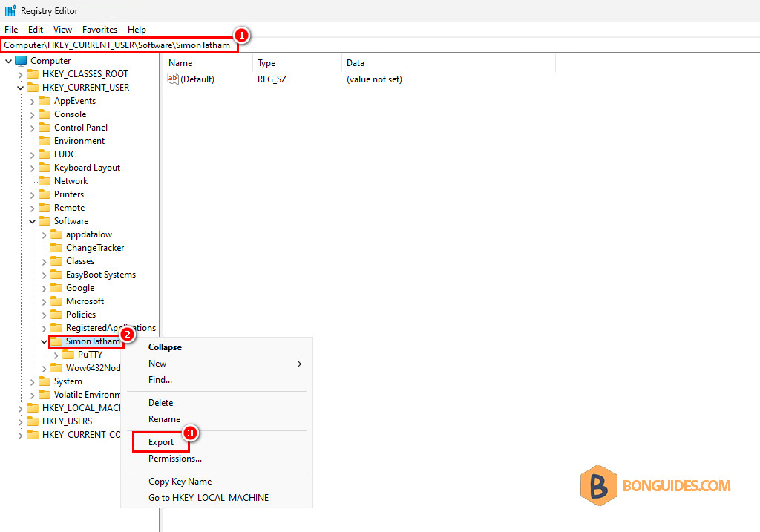Click the ChangeTracker folder icon

(56, 248)
